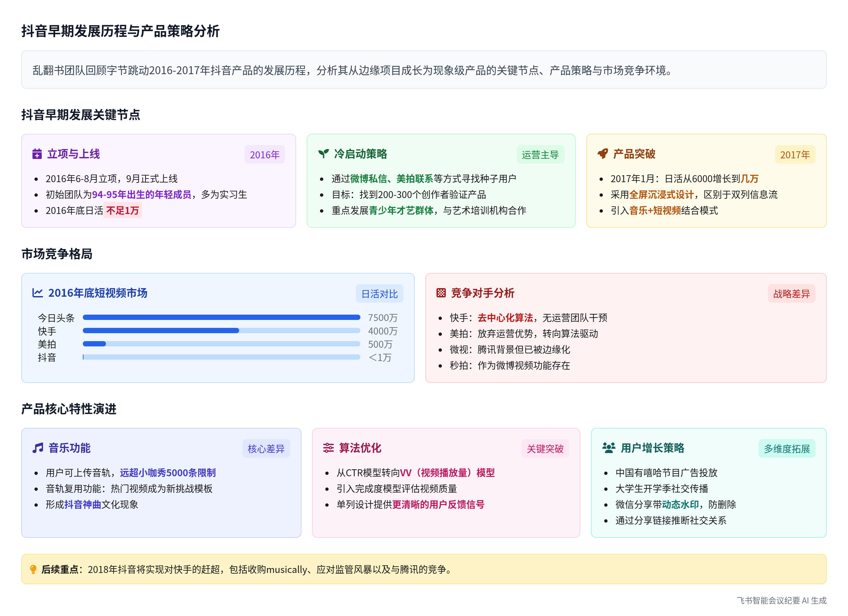Image resolution: width=848 pixels, height=616 pixels.
Task: Click the 运营主导 tag badge
Action: click(x=540, y=155)
